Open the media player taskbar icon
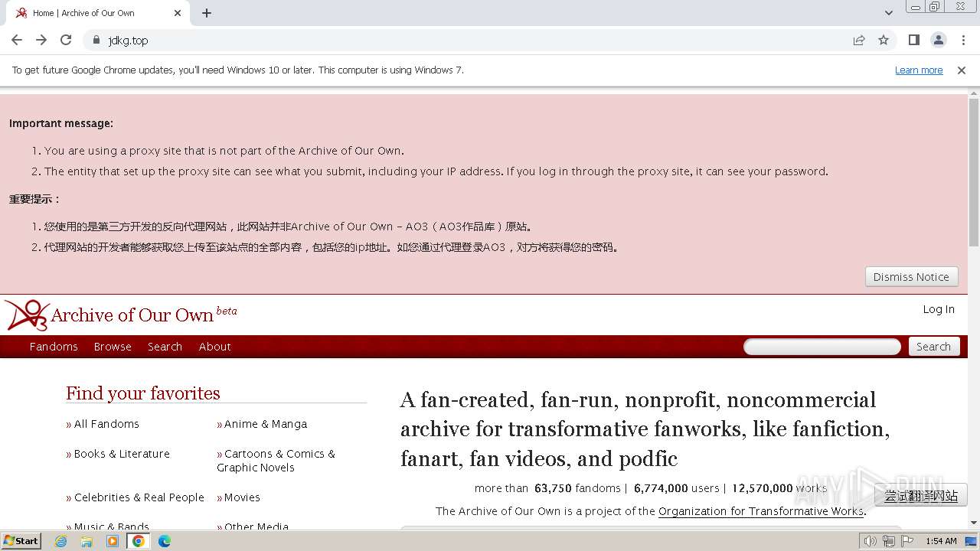The image size is (980, 551). coord(113,541)
